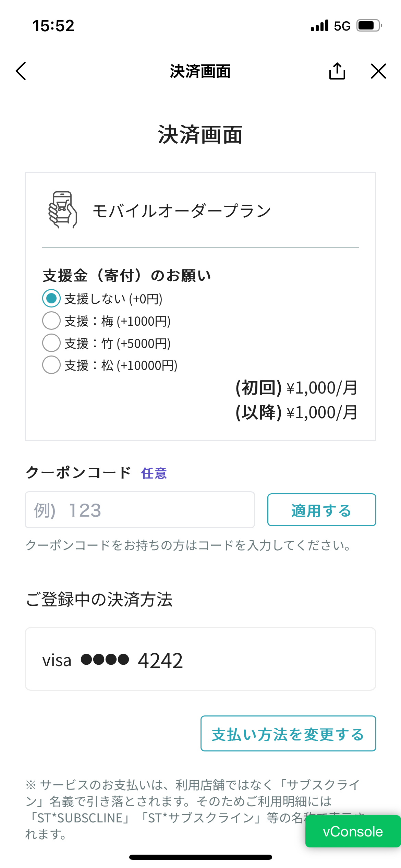The image size is (401, 868).
Task: Tap the 15:52 status bar clock
Action: [x=53, y=26]
